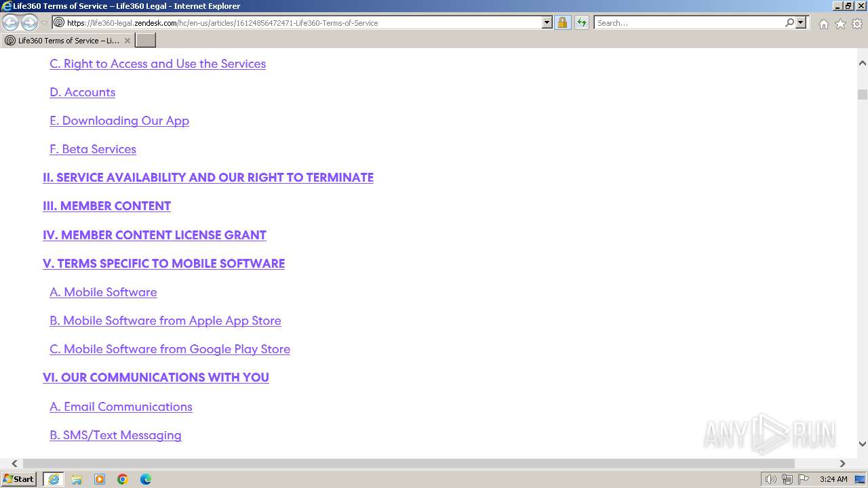
Task: Click the horizontal scrollbar thumb
Action: pyautogui.click(x=409, y=464)
